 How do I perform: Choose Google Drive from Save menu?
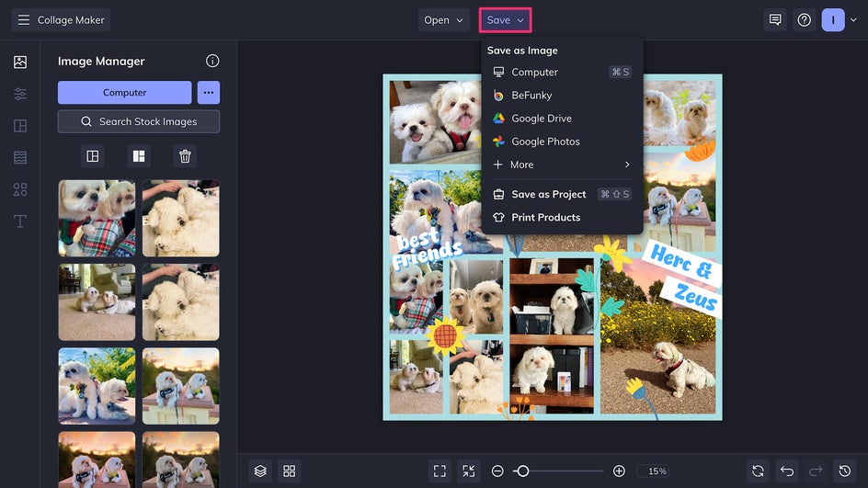541,119
